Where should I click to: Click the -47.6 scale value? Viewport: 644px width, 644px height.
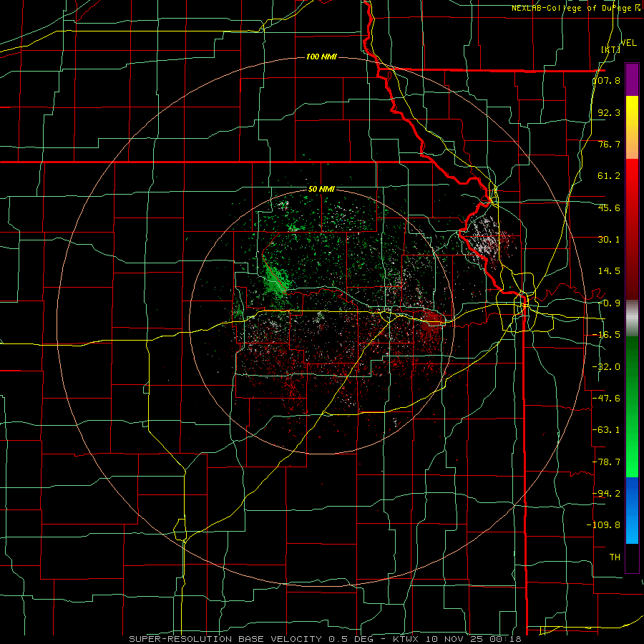(607, 399)
